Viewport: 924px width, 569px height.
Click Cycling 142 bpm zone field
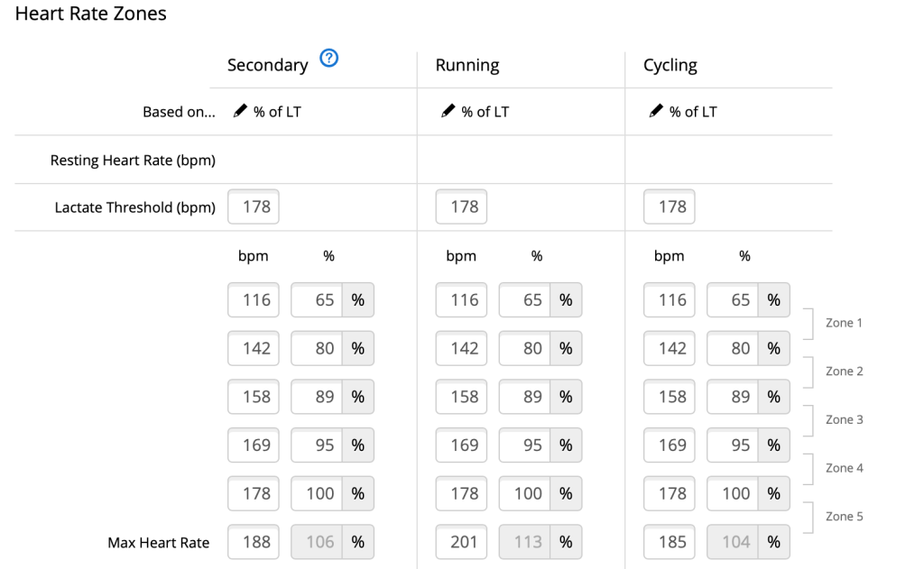pyautogui.click(x=670, y=348)
